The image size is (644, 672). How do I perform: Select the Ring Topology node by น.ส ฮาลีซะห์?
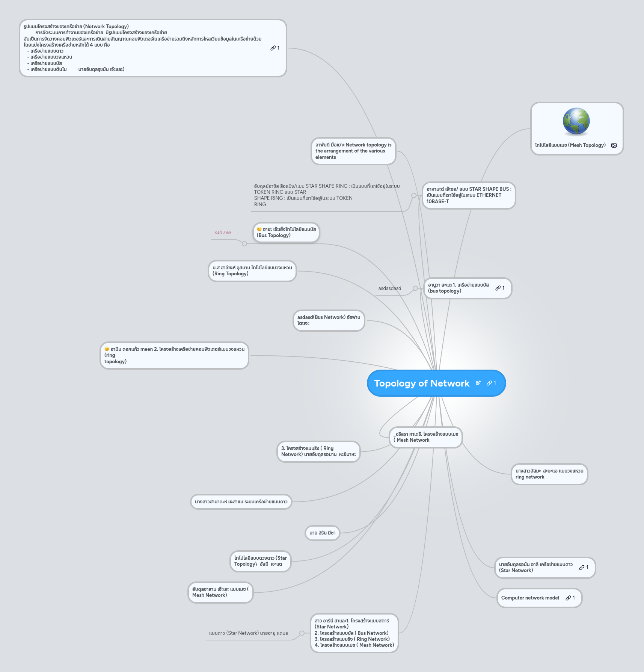click(x=252, y=271)
